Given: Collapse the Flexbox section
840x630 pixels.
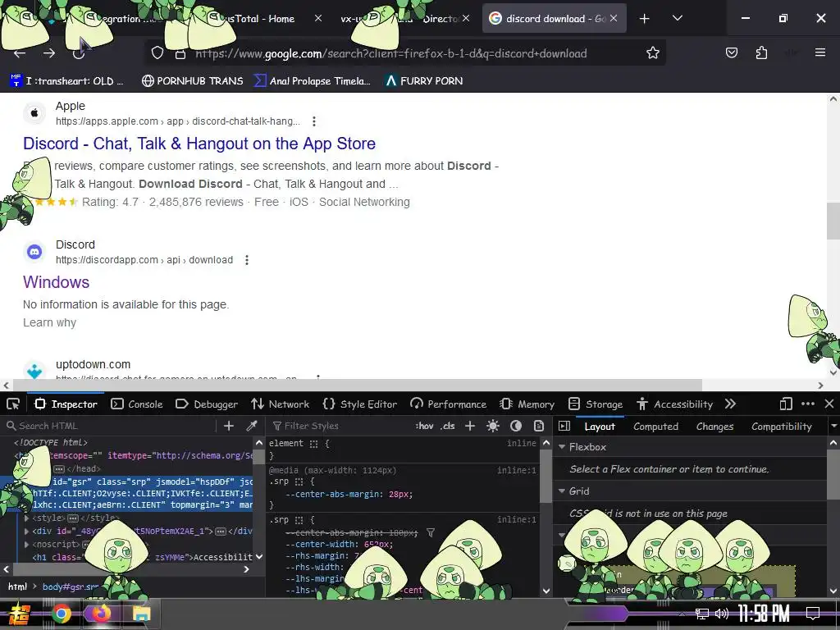Looking at the screenshot, I should [x=562, y=447].
